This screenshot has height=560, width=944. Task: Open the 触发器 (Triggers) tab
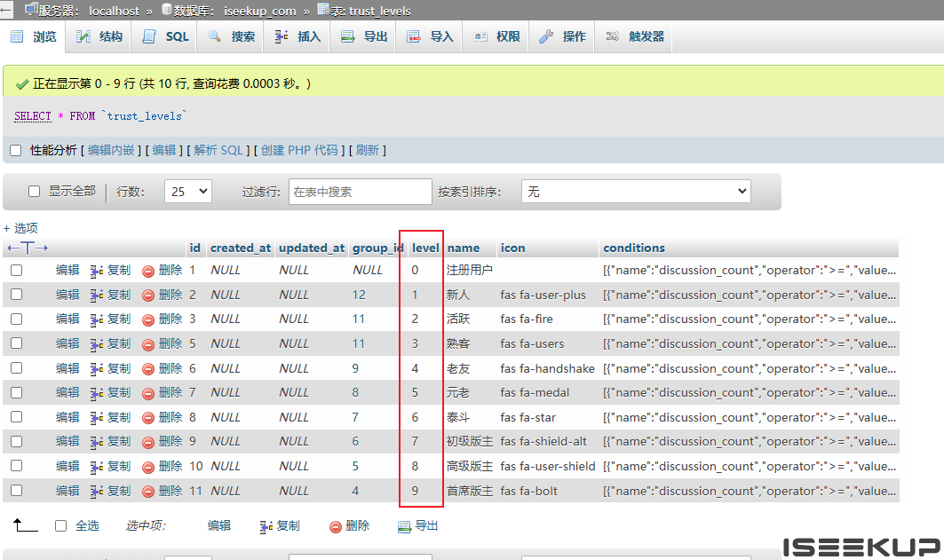(x=635, y=36)
